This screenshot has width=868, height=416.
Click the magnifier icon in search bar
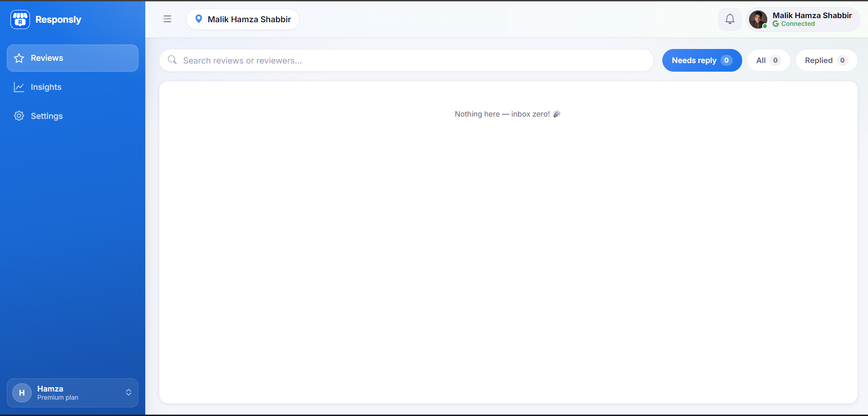pyautogui.click(x=172, y=60)
